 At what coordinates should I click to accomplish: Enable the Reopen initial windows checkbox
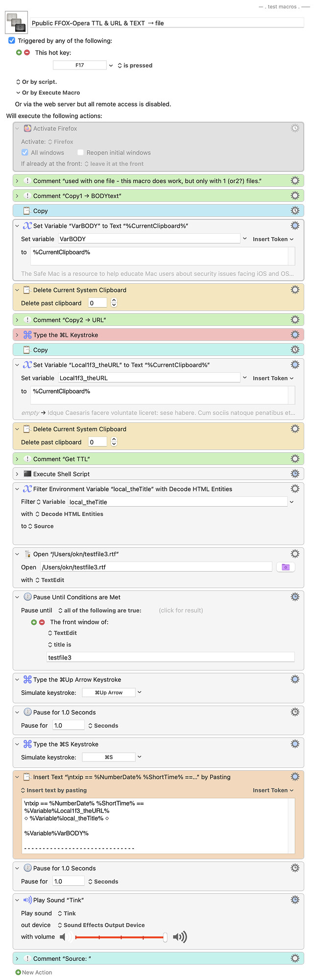pyautogui.click(x=80, y=152)
